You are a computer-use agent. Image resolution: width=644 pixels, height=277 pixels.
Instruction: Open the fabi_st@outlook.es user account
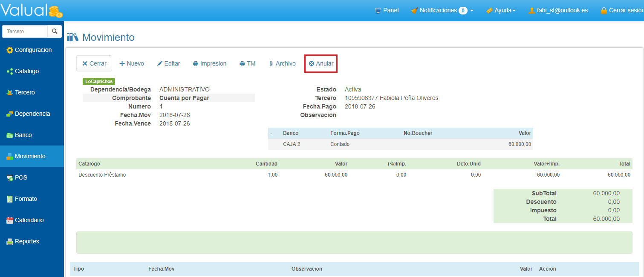(x=558, y=10)
